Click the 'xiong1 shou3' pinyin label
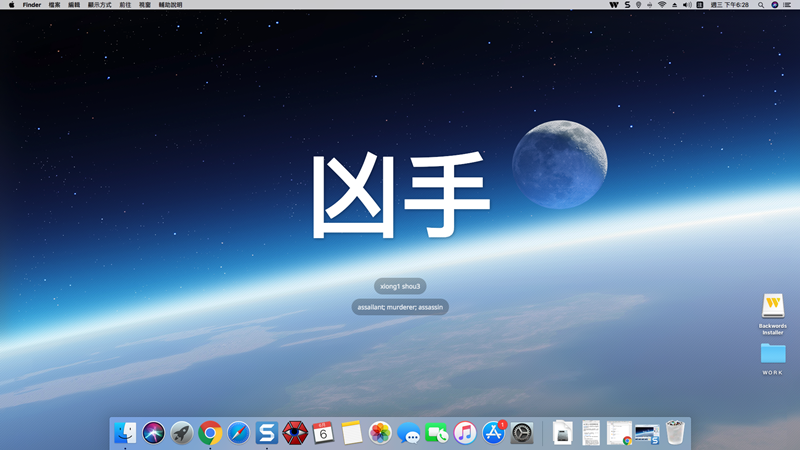This screenshot has width=800, height=450. (x=400, y=286)
